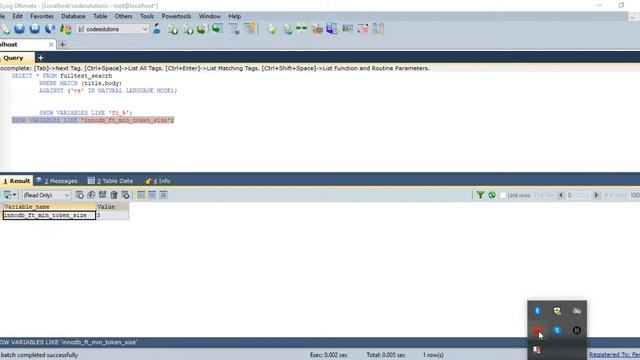Click the red and white schema toolbar icon
Image resolution: width=640 pixels, height=360 pixels.
(363, 29)
